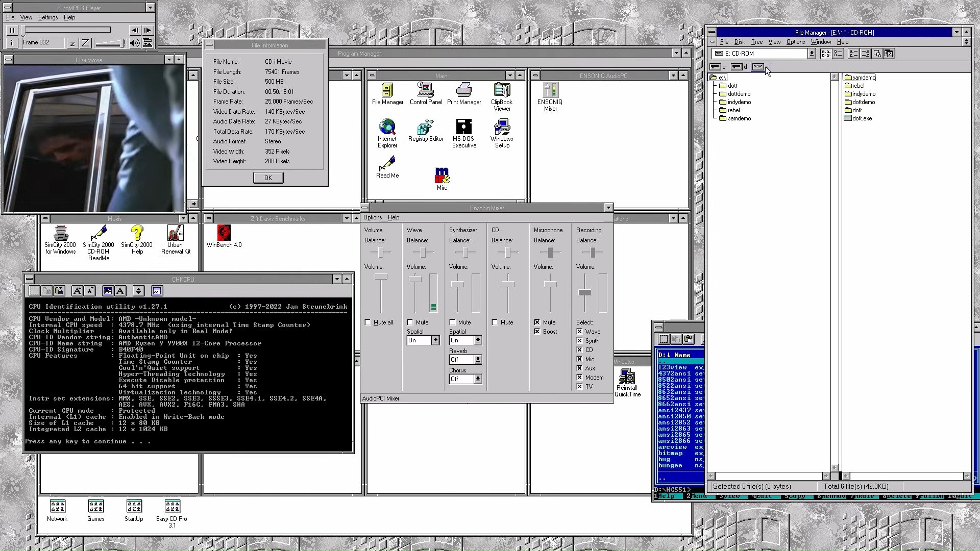Image resolution: width=980 pixels, height=551 pixels.
Task: Open the E: CD-ROM drive dropdown
Action: [x=812, y=53]
